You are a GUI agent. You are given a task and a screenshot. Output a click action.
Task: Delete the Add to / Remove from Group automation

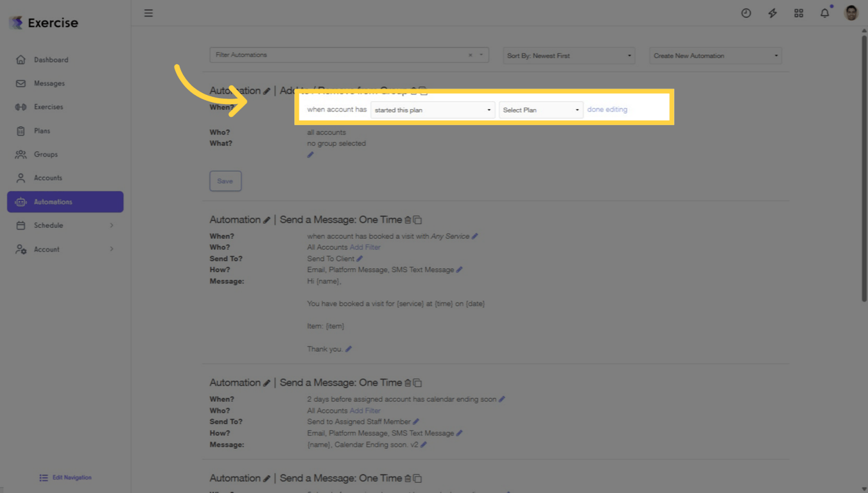[414, 91]
